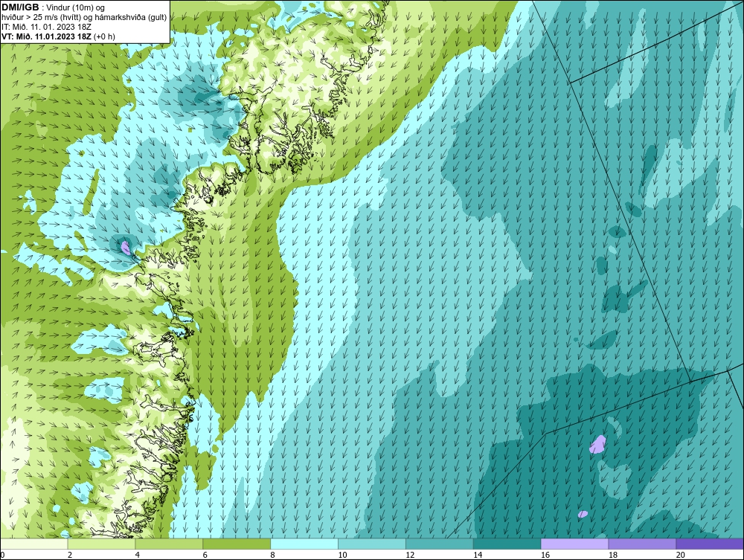Choose the medium purple 18–20 legend swatch

(x=643, y=544)
